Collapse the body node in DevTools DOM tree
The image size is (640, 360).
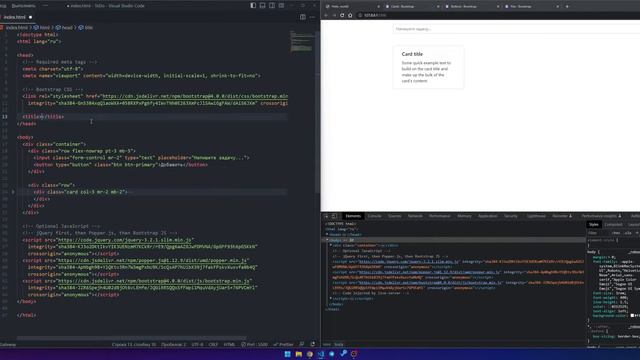[x=327, y=240]
